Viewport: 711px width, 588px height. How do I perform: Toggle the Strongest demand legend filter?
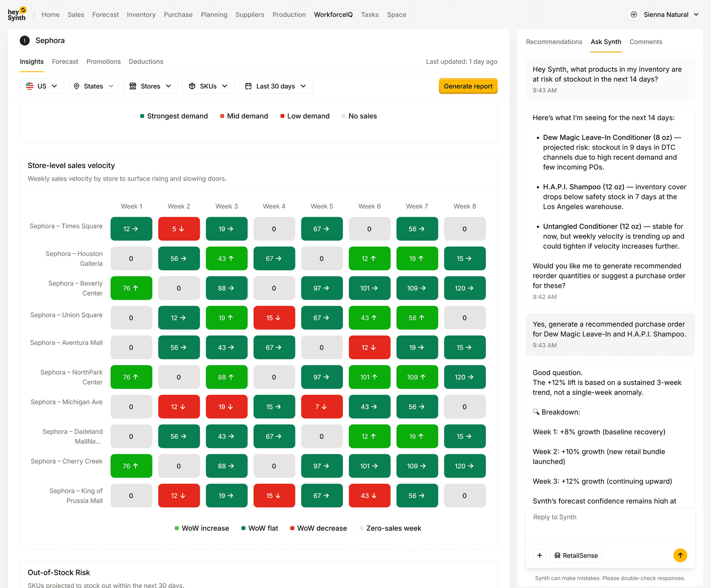coord(173,116)
